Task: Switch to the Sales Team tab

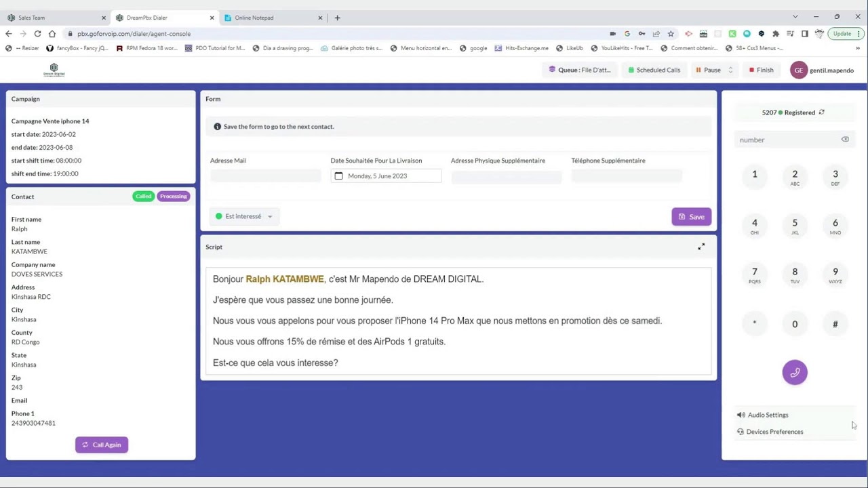Action: [x=55, y=18]
